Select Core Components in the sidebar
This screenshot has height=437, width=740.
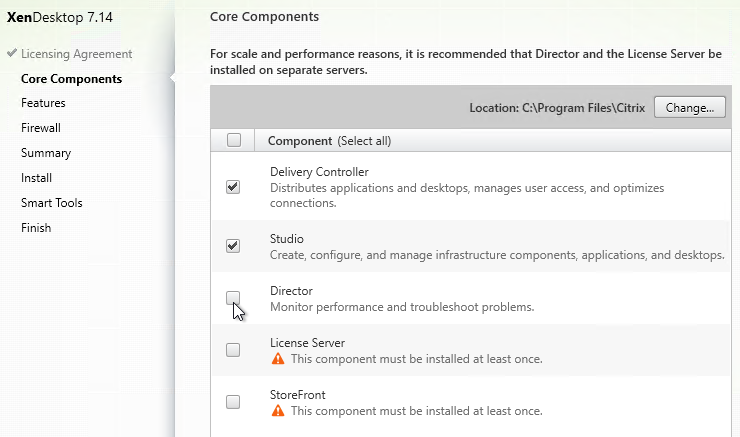71,79
